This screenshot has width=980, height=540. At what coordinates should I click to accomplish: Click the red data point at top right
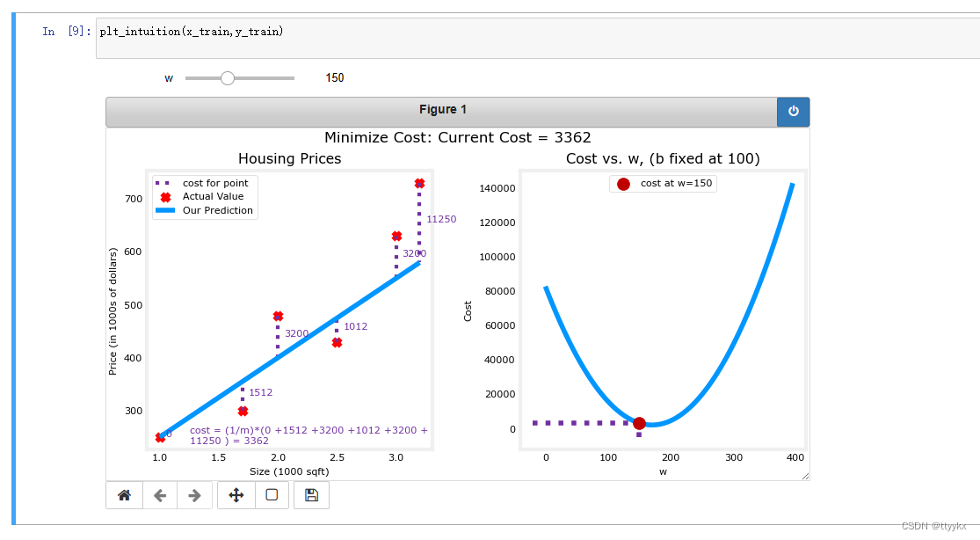pos(419,183)
